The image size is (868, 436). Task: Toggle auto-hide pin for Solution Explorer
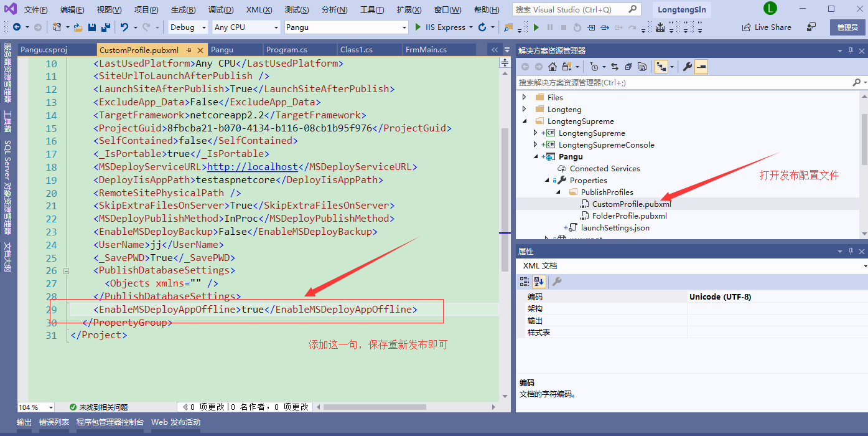[x=852, y=50]
